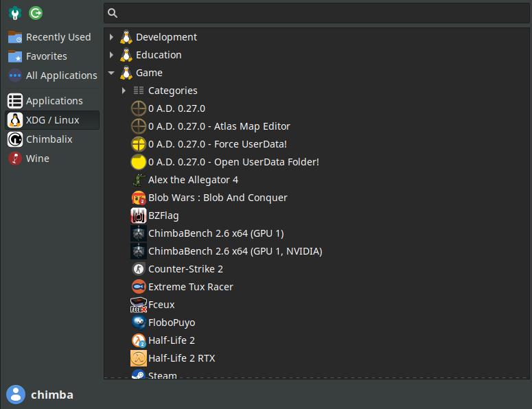The height and width of the screenshot is (409, 532).
Task: Click the chimba user button
Action: tap(40, 395)
